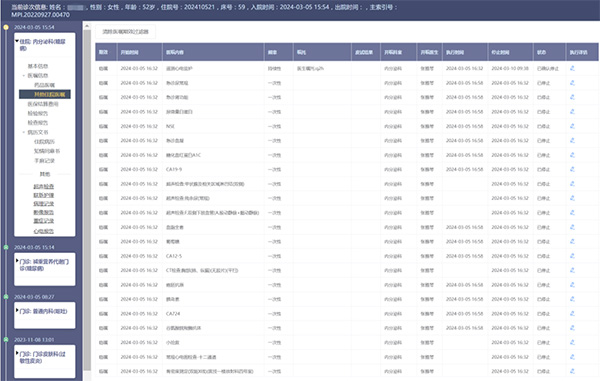Open execution details icon for 急诊尿常规 row
Viewport: 600px width, 381px height.
572,83
